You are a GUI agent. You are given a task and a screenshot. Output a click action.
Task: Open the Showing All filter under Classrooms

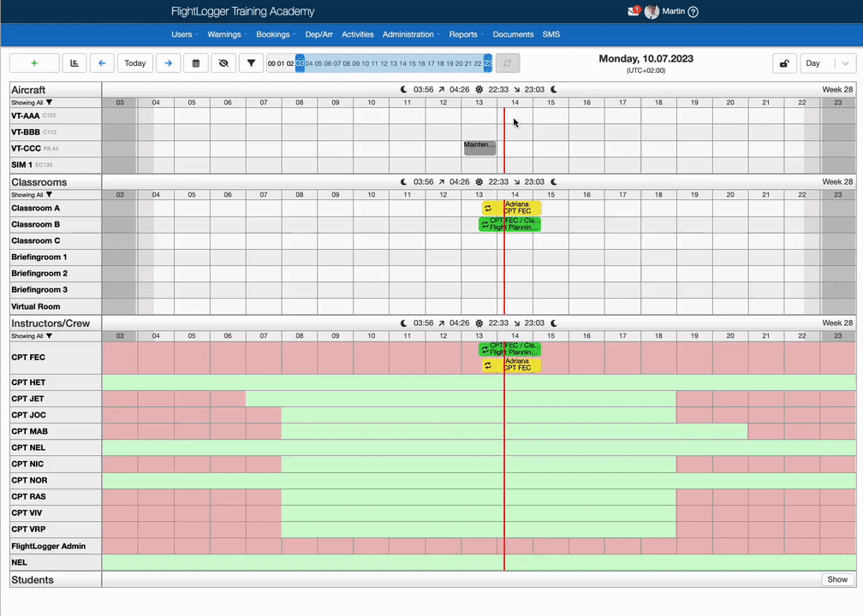(27, 195)
